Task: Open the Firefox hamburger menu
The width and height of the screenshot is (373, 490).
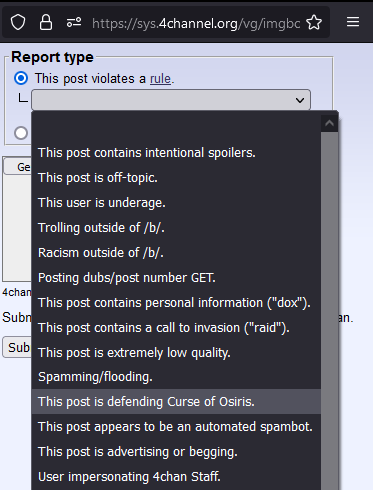Action: point(353,22)
